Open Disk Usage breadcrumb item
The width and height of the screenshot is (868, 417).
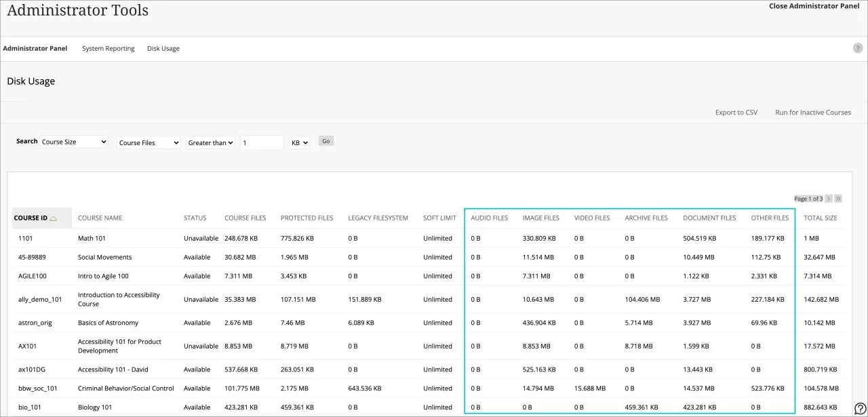[x=163, y=48]
